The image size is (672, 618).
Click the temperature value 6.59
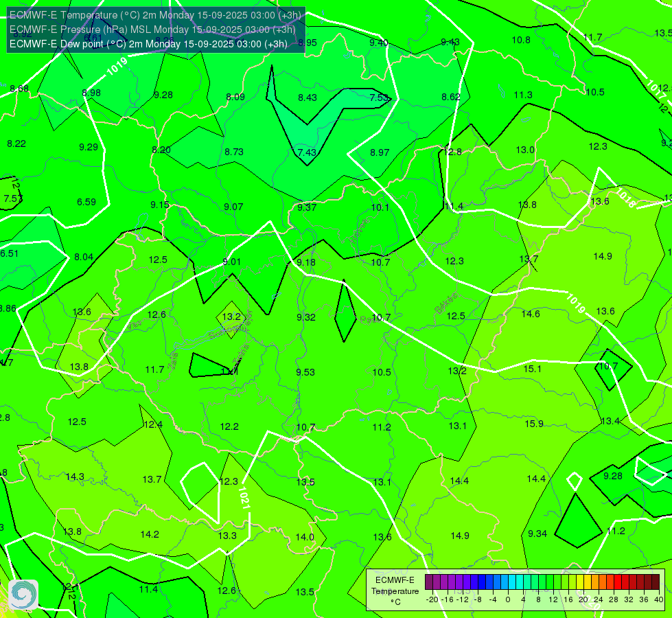(86, 202)
